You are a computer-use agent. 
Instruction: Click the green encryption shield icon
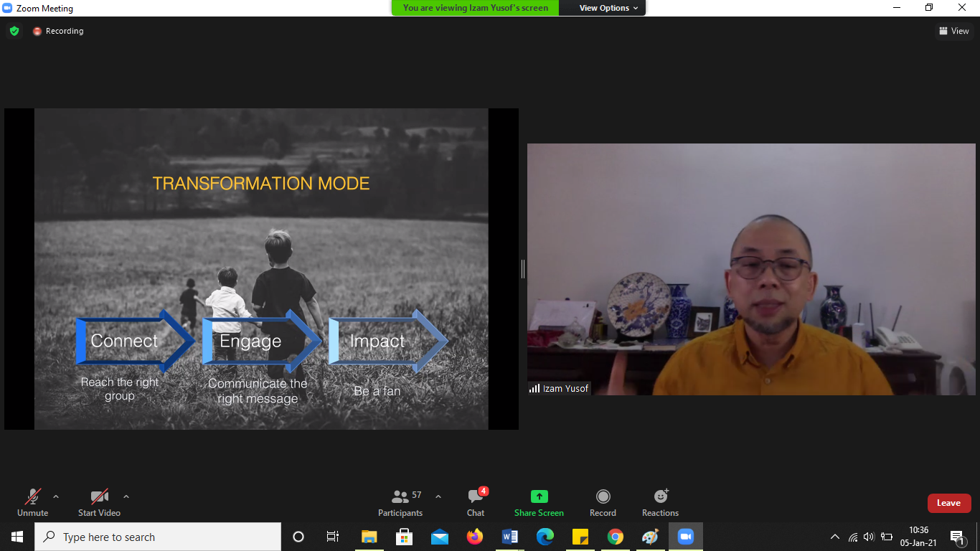click(x=14, y=31)
